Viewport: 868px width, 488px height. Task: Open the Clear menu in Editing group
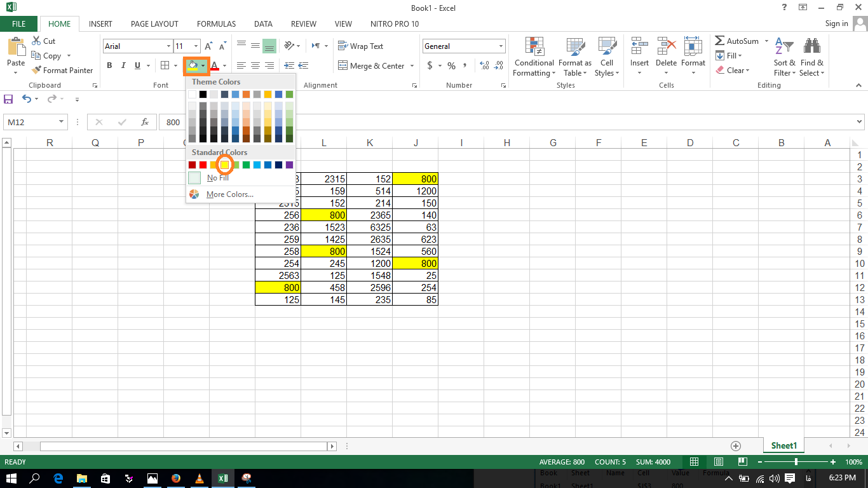coord(733,71)
